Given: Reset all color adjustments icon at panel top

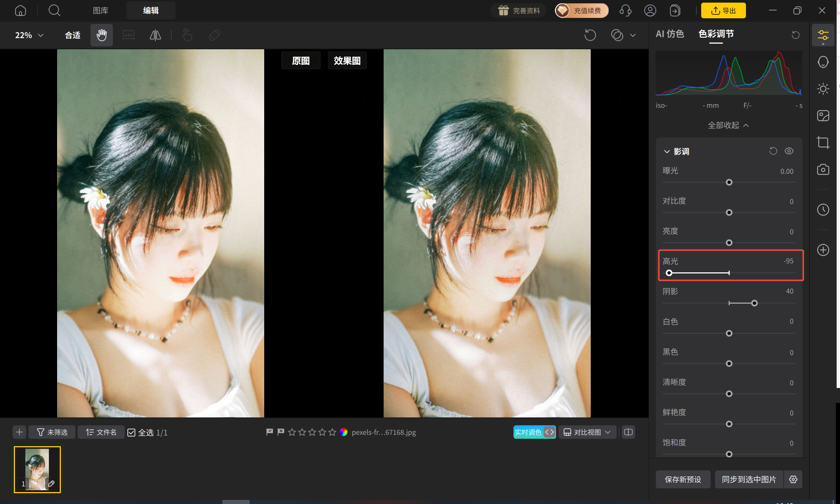Looking at the screenshot, I should pos(796,35).
